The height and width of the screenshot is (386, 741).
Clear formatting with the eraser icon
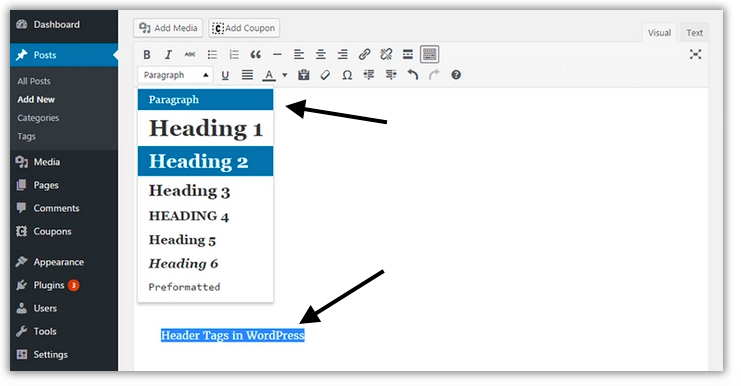click(x=325, y=75)
